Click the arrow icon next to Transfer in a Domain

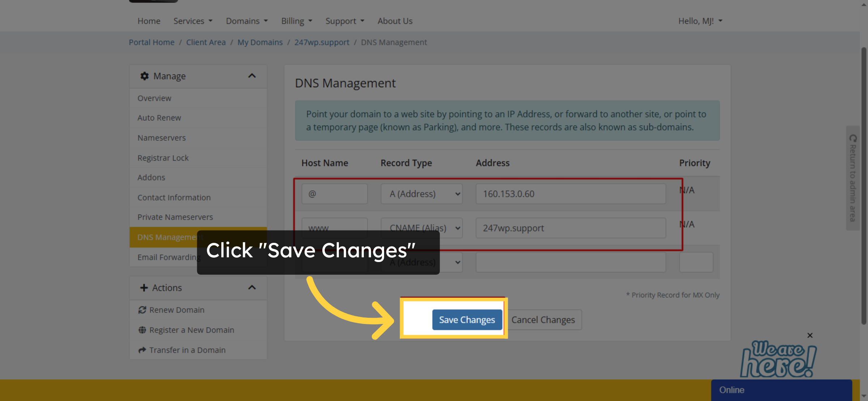point(142,350)
